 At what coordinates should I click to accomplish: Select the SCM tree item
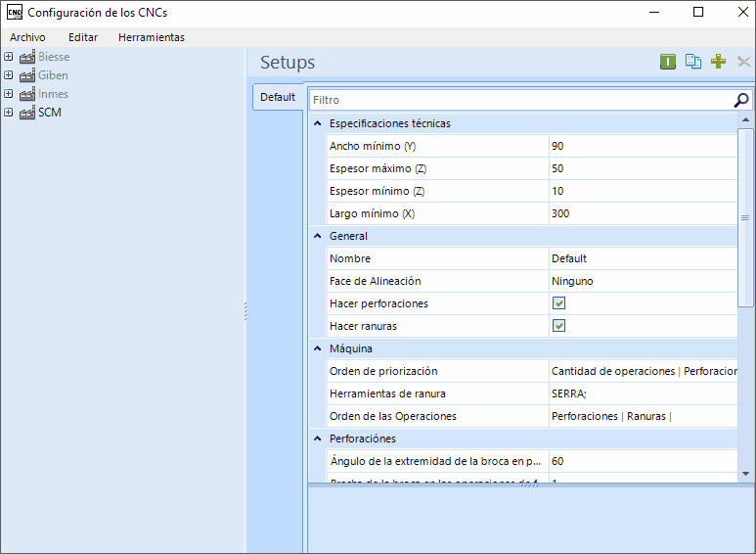point(50,113)
